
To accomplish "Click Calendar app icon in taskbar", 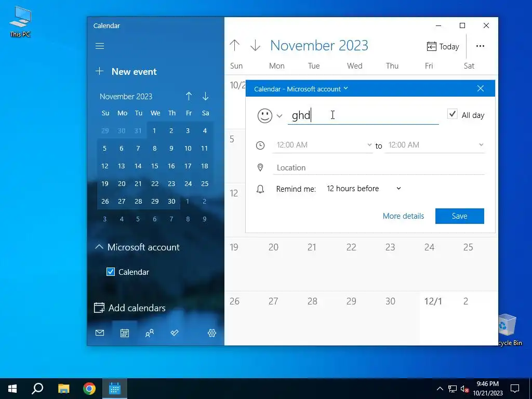I will click(x=115, y=389).
